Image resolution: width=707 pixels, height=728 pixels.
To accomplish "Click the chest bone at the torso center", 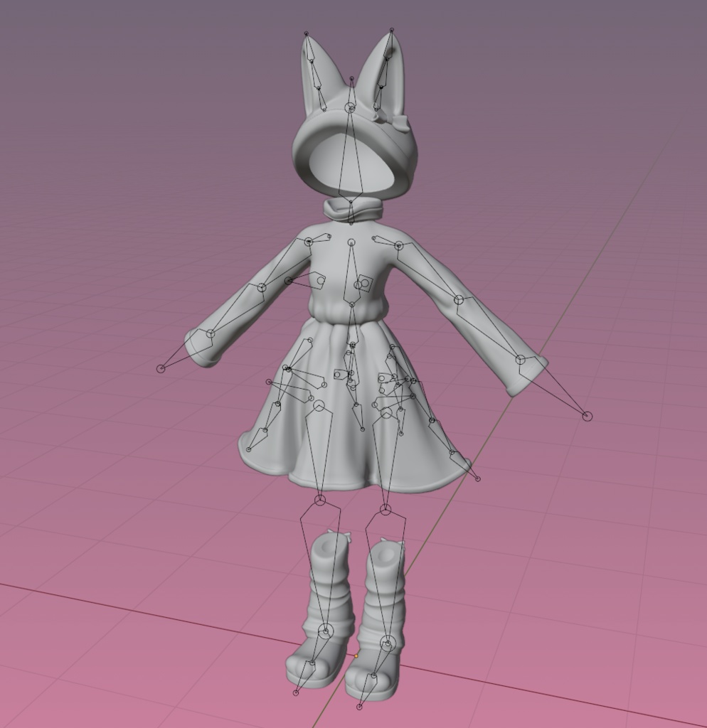I will (351, 242).
